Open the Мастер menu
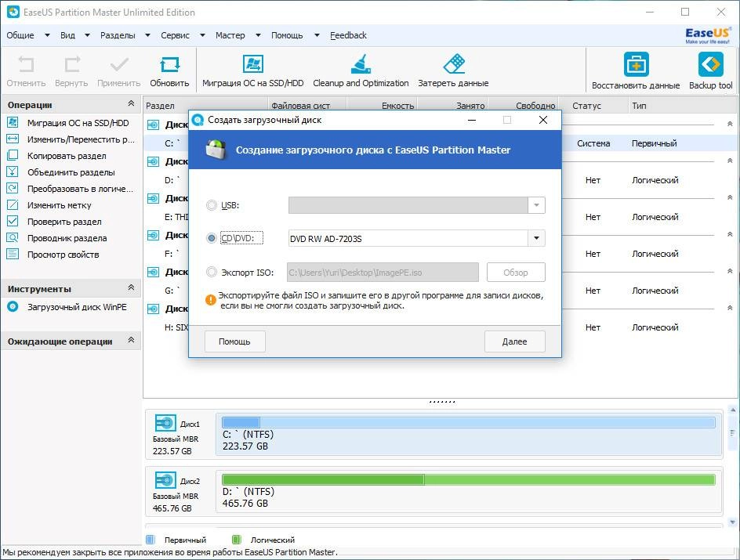Image resolution: width=740 pixels, height=560 pixels. 230,35
